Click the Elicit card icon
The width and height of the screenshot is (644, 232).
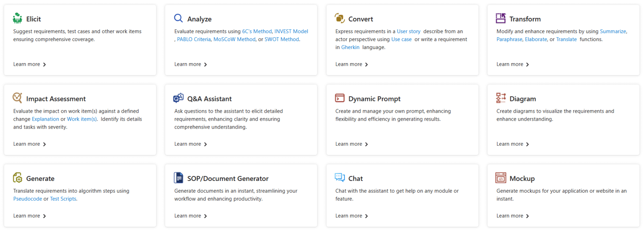point(18,18)
